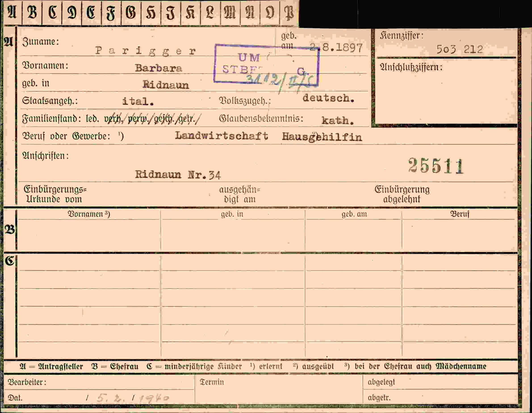The height and width of the screenshot is (413, 532).
Task: Click the footnote 1) erlernt
Action: coord(266,366)
